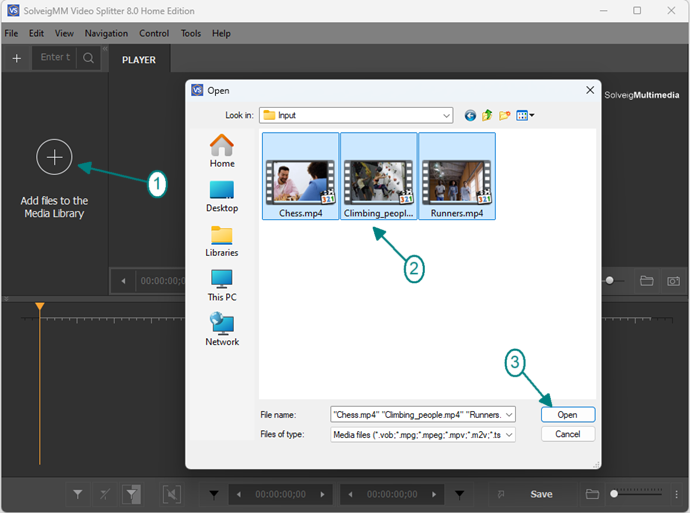Expand the Files of type dropdown

click(509, 435)
